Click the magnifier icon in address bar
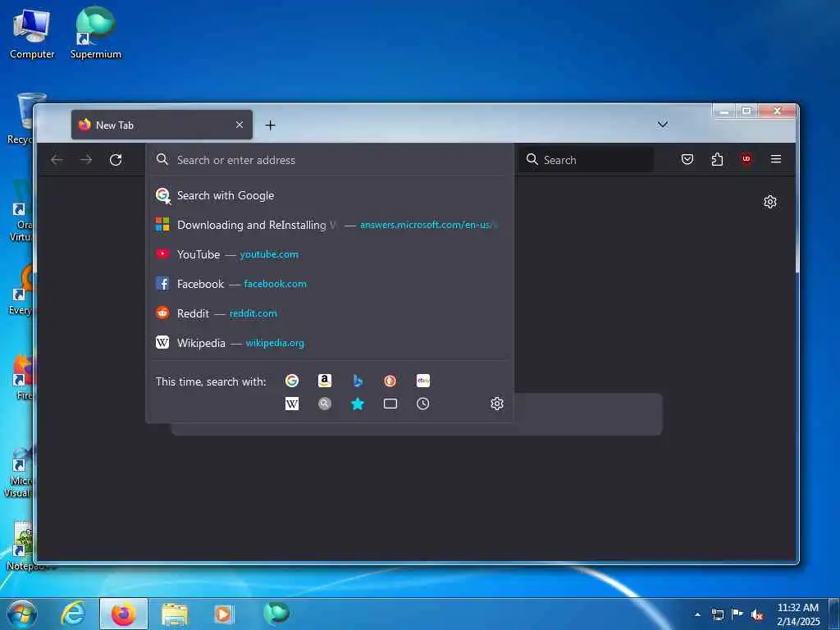The width and height of the screenshot is (840, 630). [162, 159]
